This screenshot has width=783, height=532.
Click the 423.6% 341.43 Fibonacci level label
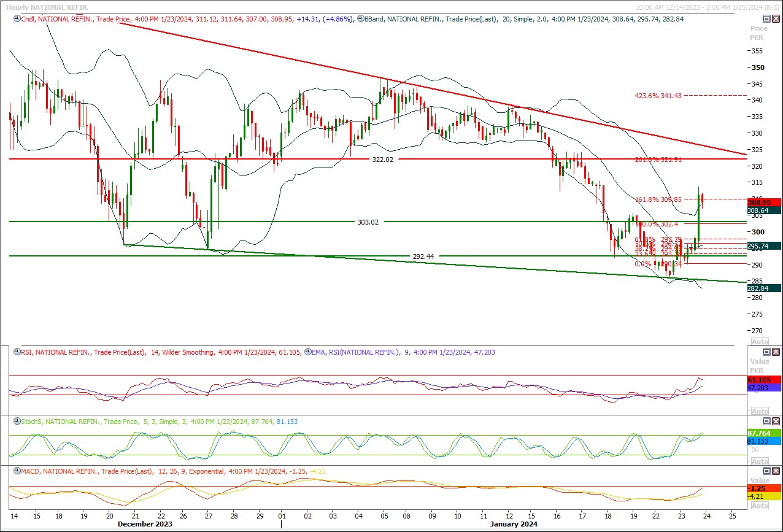[658, 96]
